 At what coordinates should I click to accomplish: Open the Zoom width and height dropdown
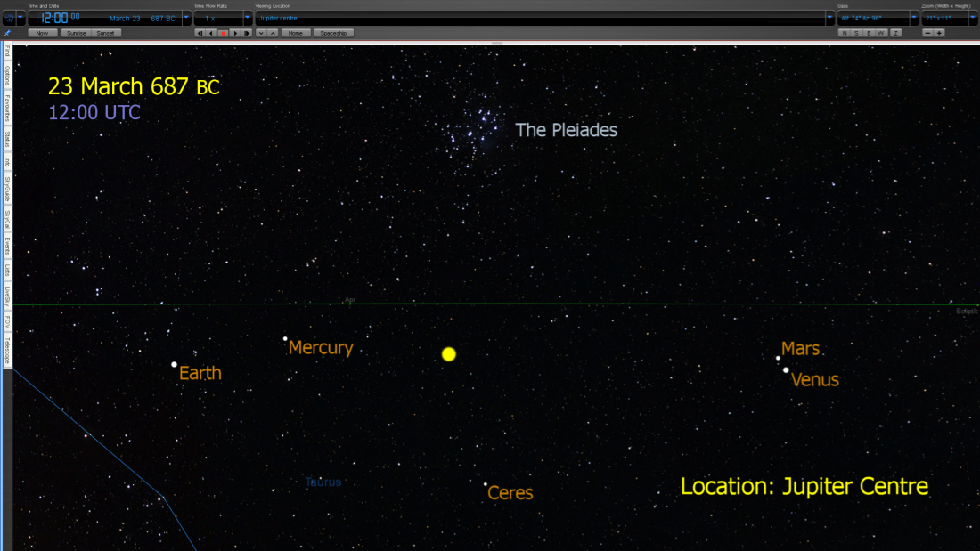point(973,18)
